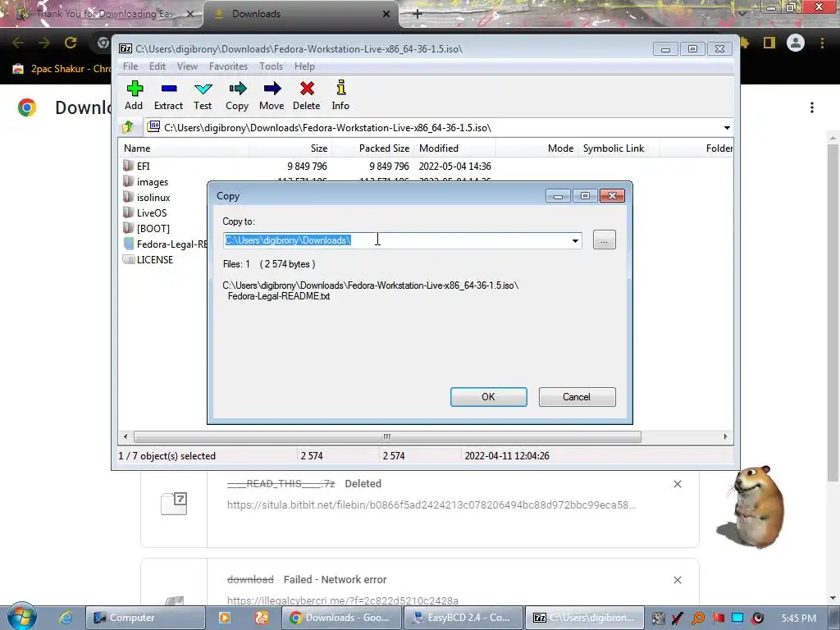
Task: Switch to the Computer taskbar window
Action: [x=145, y=618]
